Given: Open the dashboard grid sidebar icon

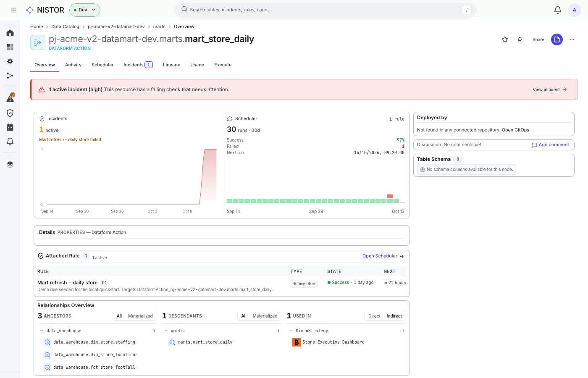Looking at the screenshot, I should 10,47.
